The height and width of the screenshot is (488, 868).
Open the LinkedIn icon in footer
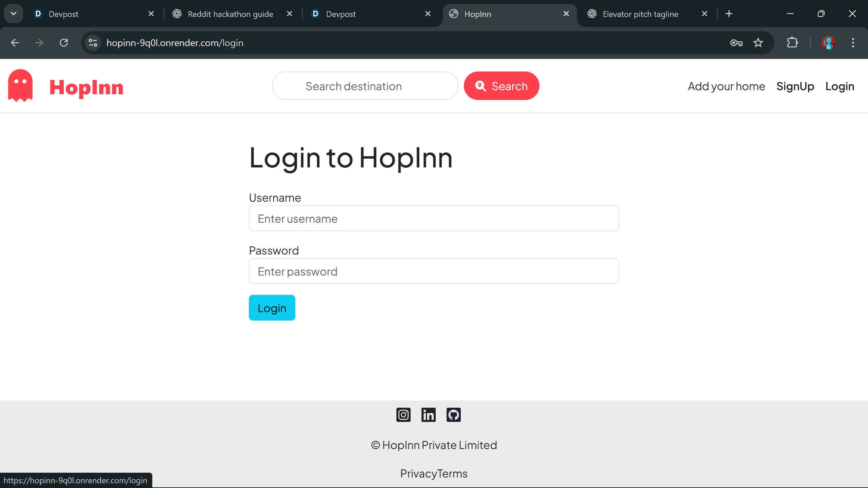tap(428, 415)
